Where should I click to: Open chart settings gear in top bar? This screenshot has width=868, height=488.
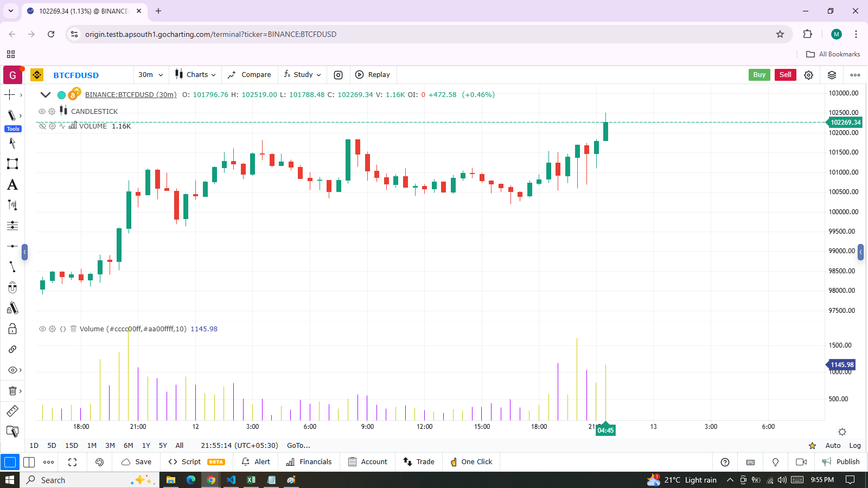click(x=808, y=75)
